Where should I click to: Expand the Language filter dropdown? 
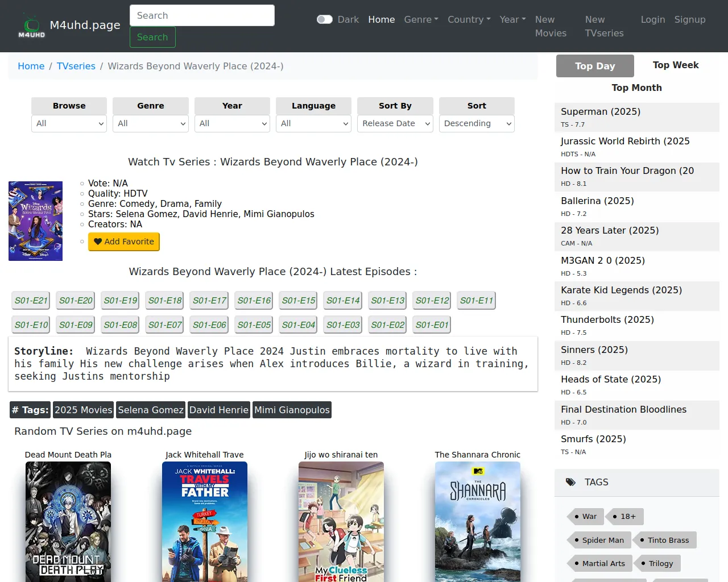314,123
